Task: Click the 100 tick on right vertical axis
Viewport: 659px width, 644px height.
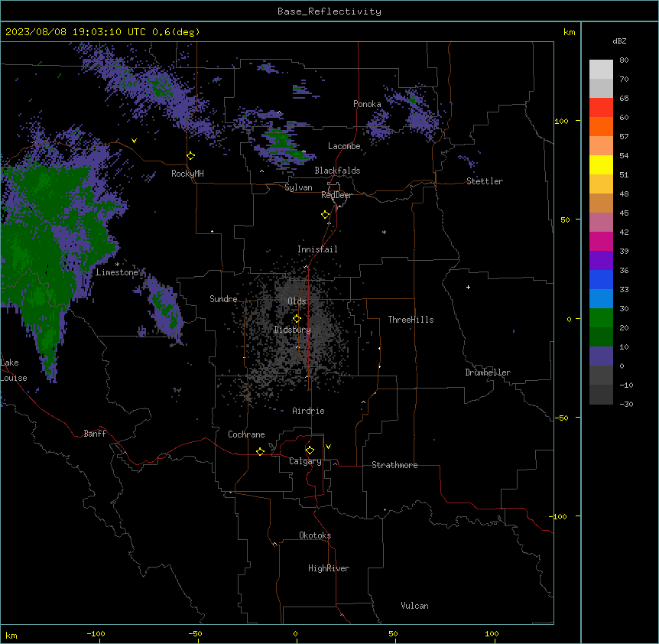Action: coord(561,121)
